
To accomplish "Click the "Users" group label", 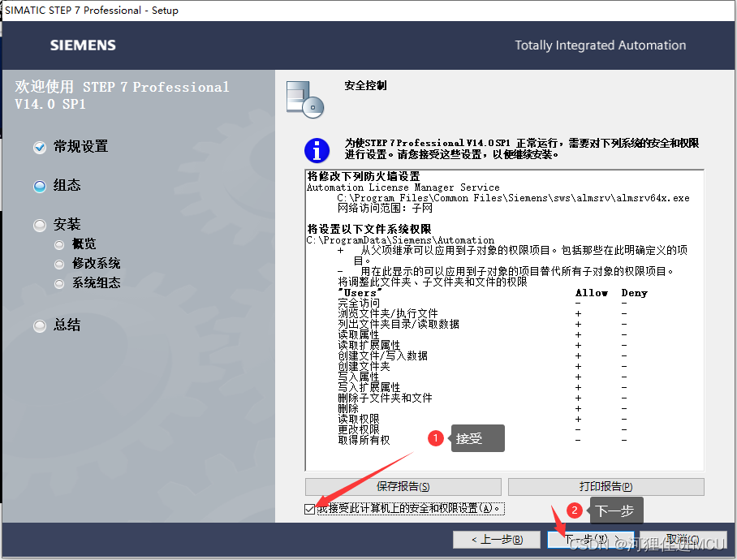I will tap(360, 293).
